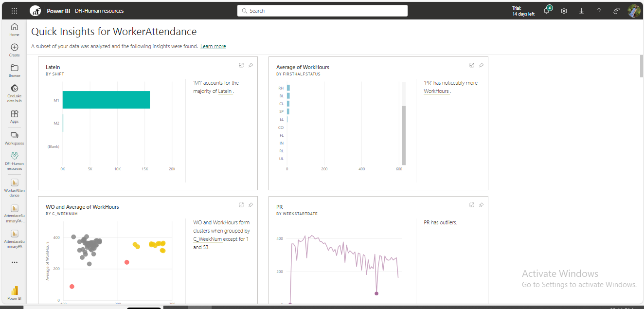Screen dimensions: 644x309
Task: Click the Learn more link
Action: tap(213, 47)
